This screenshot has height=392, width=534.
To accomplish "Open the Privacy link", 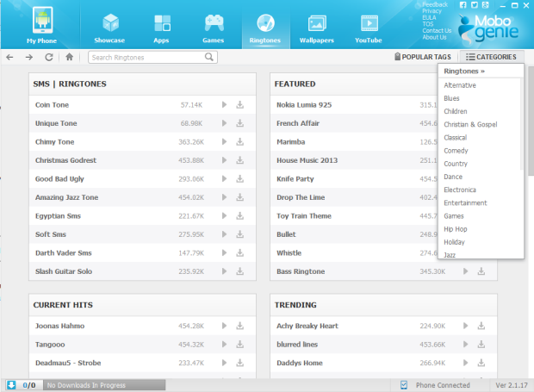I will pyautogui.click(x=432, y=11).
